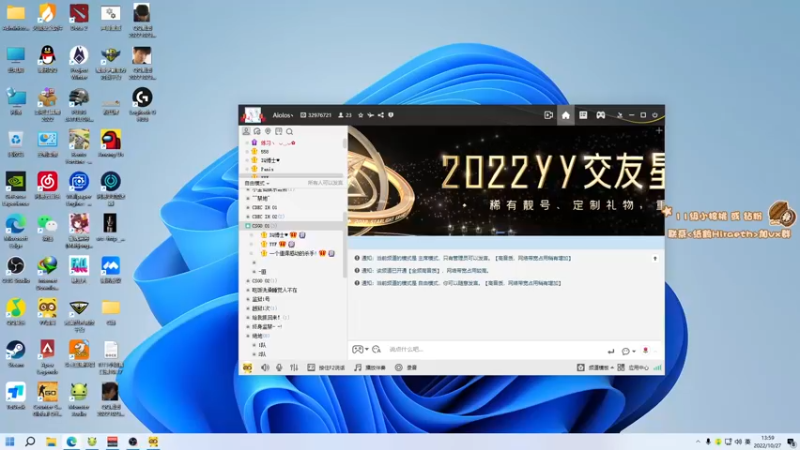Viewport: 800px width, 450px height.
Task: Open the WeChat desktop icon
Action: pos(47,228)
